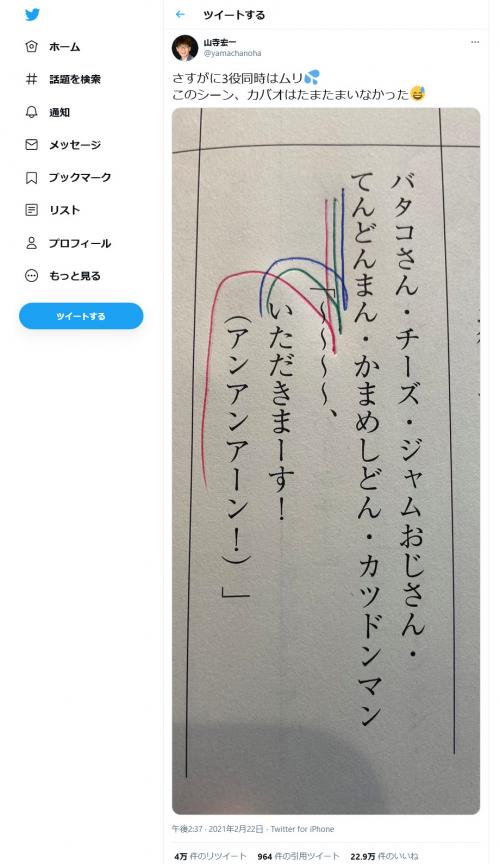The width and height of the screenshot is (500, 864).
Task: View the 4万 件のリツイート list
Action: tap(210, 856)
